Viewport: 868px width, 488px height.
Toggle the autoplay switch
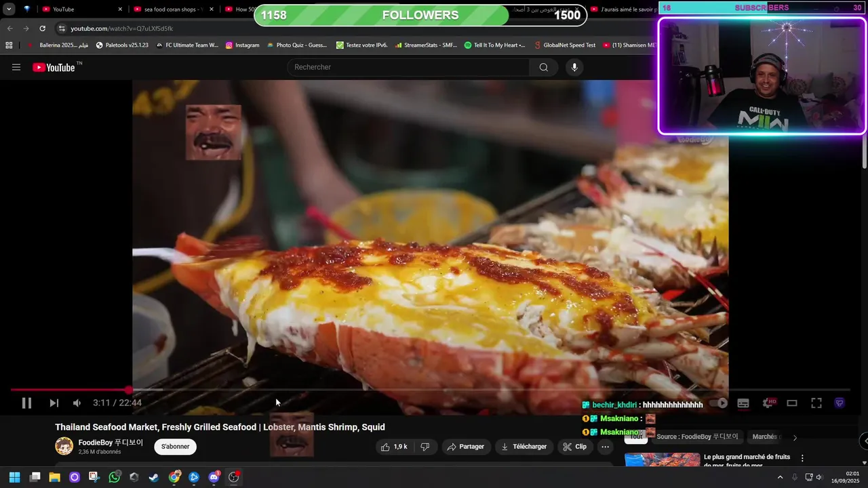(720, 403)
